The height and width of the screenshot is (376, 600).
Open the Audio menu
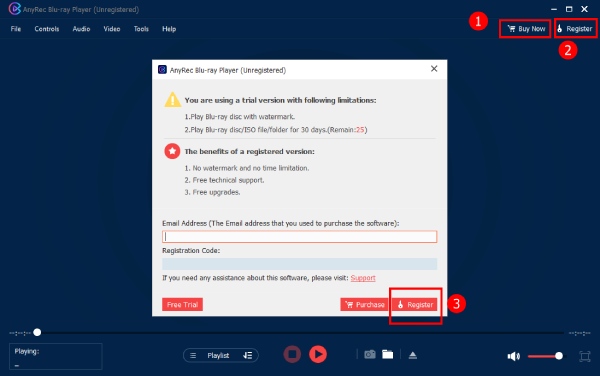pos(81,29)
